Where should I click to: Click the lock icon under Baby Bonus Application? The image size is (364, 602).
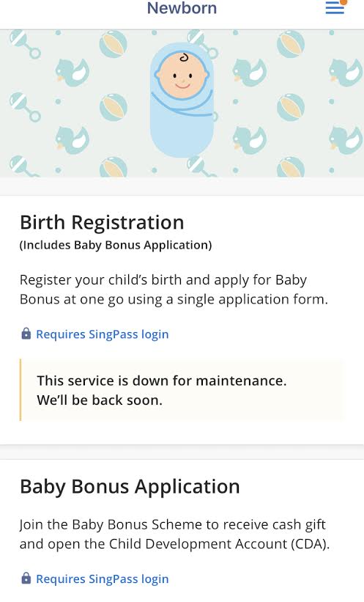coord(26,579)
